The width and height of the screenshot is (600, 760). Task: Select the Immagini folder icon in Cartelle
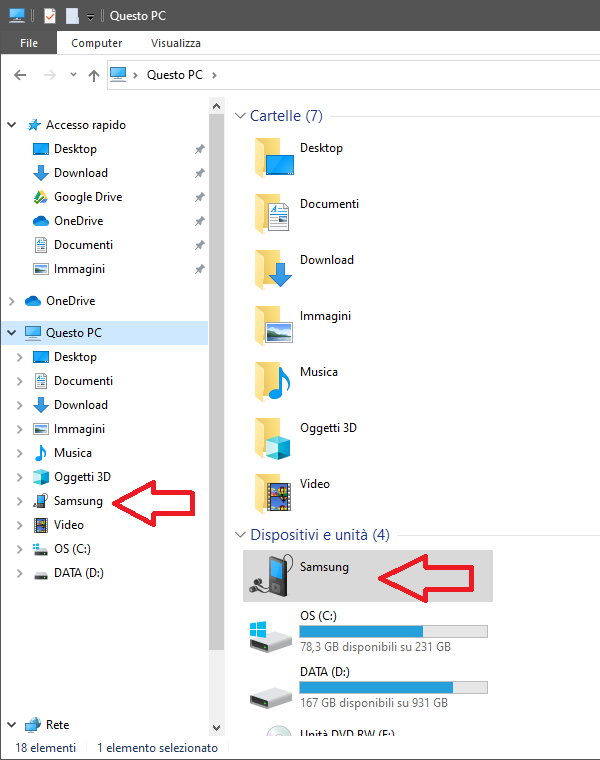(274, 325)
